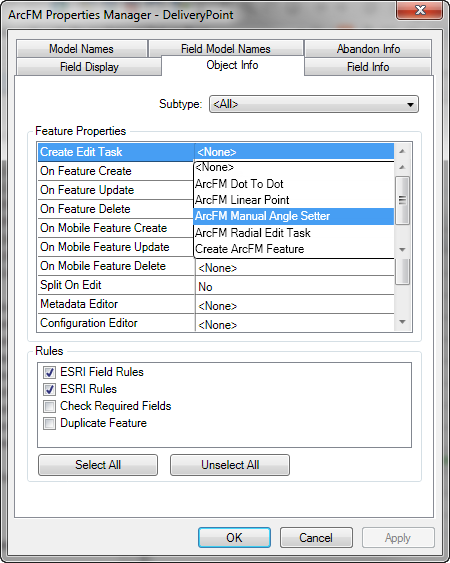Open the Field Info tab
This screenshot has height=563, width=450.
coord(368,67)
